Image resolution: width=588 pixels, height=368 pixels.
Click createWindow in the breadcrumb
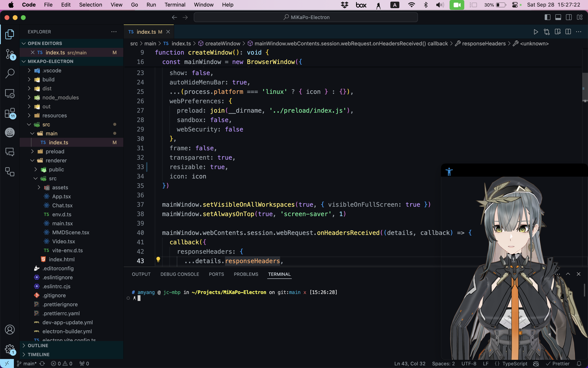pyautogui.click(x=223, y=44)
